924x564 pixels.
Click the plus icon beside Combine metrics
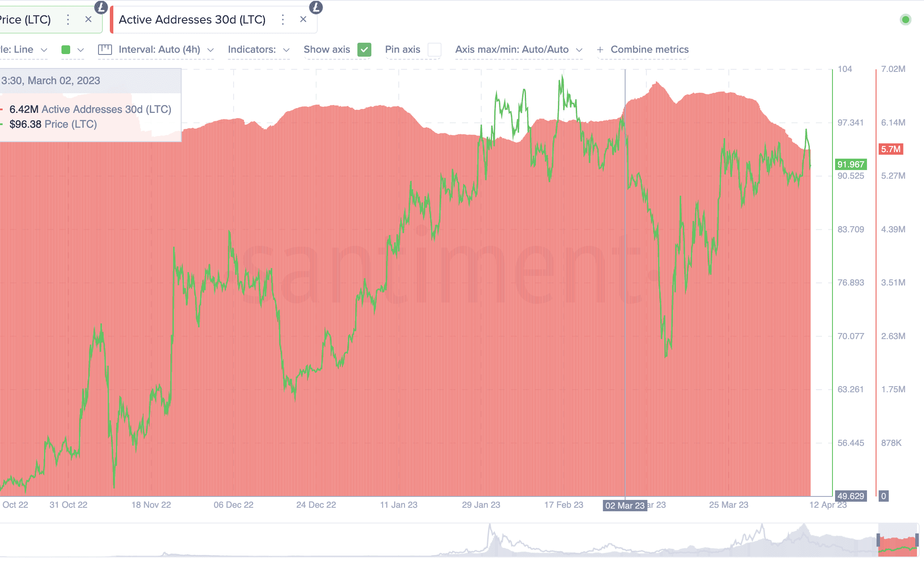[x=600, y=50]
